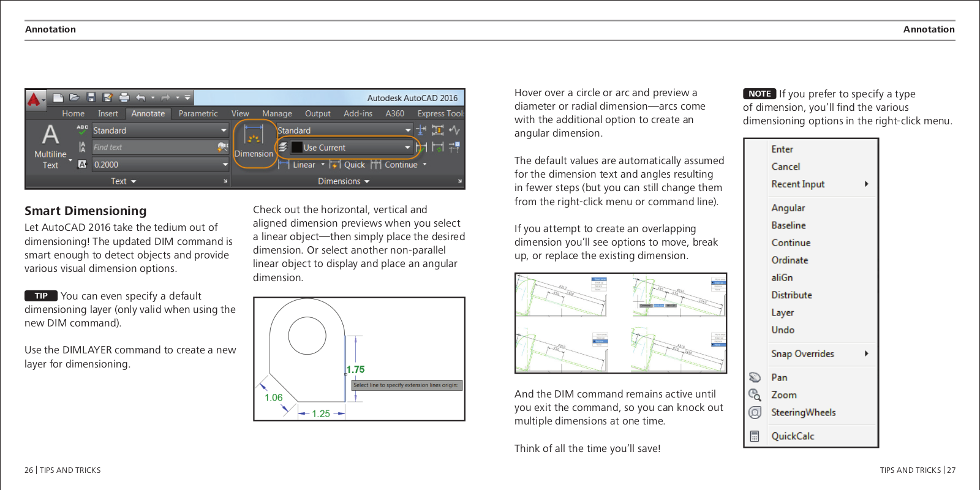Click the find text search icon with binoculars
980x490 pixels.
pos(222,147)
